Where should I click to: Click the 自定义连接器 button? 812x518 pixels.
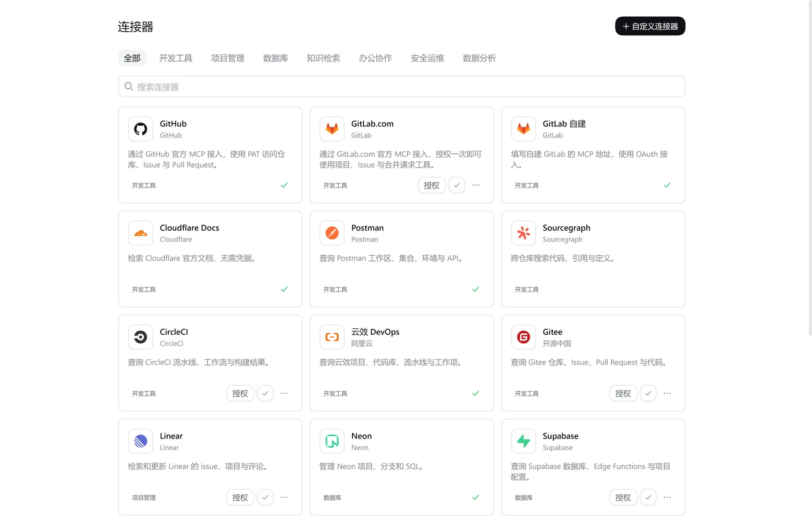click(x=650, y=26)
